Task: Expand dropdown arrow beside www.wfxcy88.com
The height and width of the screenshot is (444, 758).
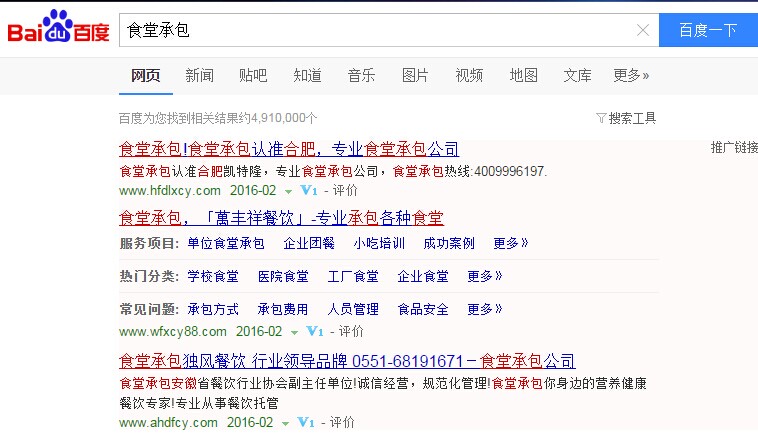Action: (294, 333)
